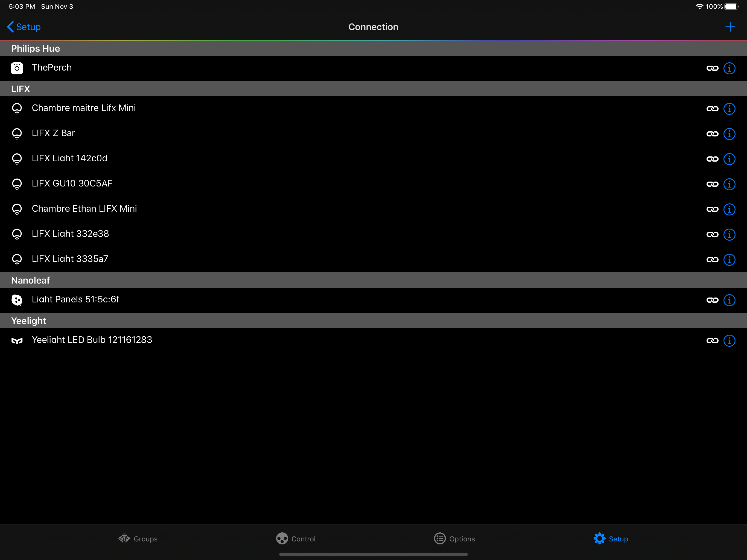Tap the Philips Hue section header
This screenshot has height=560, width=747.
pyautogui.click(x=373, y=48)
